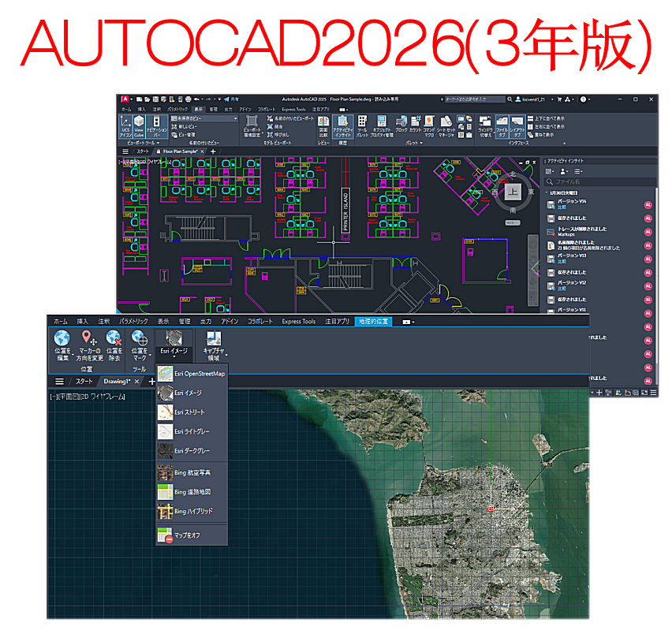Switch to 地理的位置 ribbon tab
This screenshot has width=672, height=630.
[373, 322]
